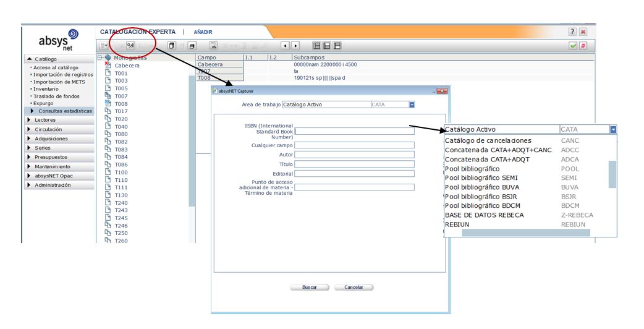Click the T008 document icon

click(108, 103)
